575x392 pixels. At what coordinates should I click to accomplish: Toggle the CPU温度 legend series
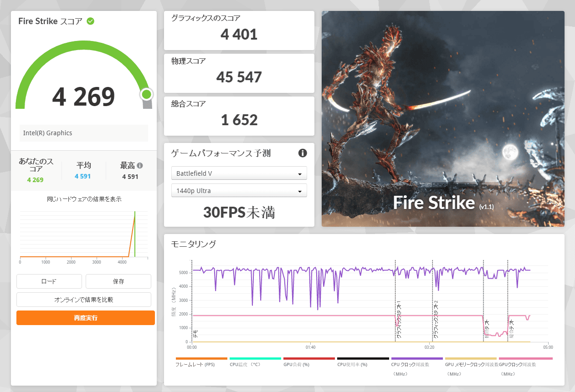click(x=255, y=359)
